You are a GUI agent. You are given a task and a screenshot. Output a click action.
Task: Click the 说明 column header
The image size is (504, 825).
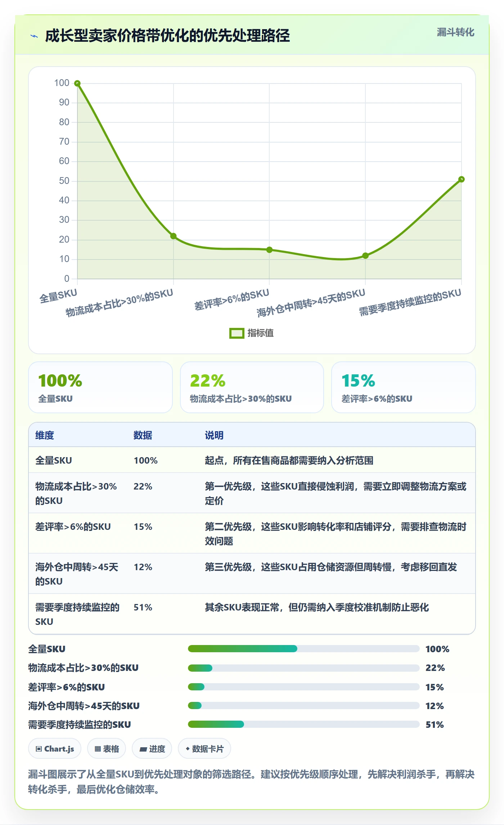(x=214, y=435)
